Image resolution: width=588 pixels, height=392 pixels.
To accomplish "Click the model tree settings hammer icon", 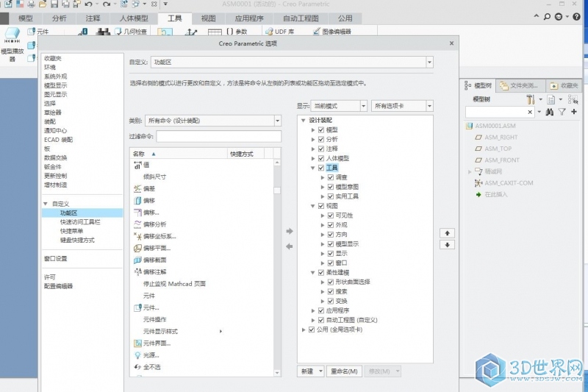I will click(x=530, y=99).
